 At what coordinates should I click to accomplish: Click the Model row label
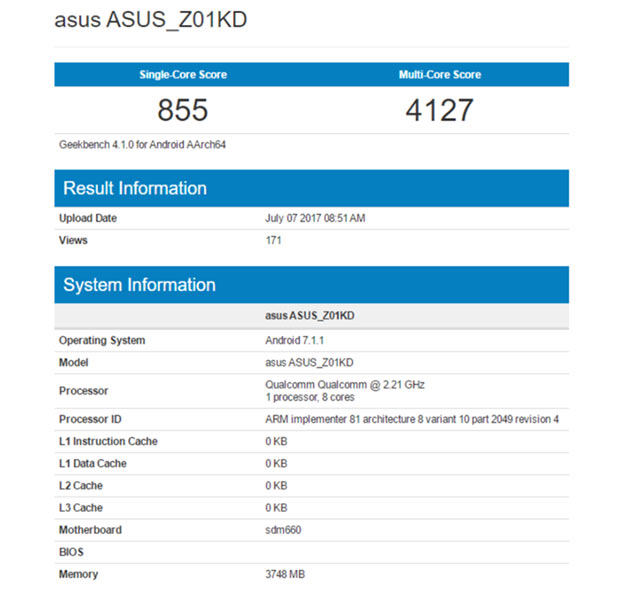(75, 362)
